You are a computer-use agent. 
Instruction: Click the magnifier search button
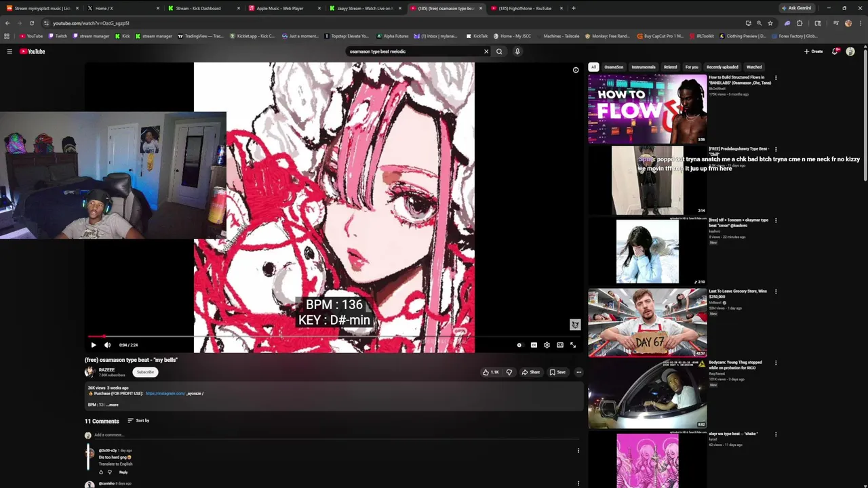pyautogui.click(x=499, y=52)
